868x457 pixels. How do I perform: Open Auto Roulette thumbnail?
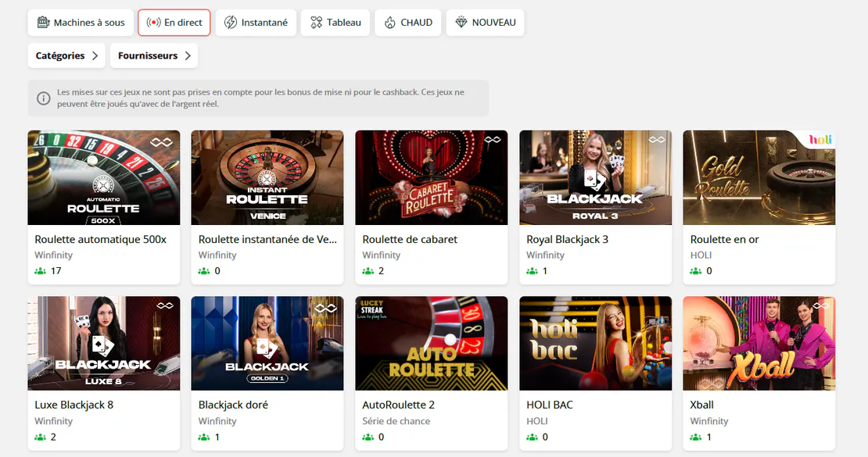[x=431, y=344]
